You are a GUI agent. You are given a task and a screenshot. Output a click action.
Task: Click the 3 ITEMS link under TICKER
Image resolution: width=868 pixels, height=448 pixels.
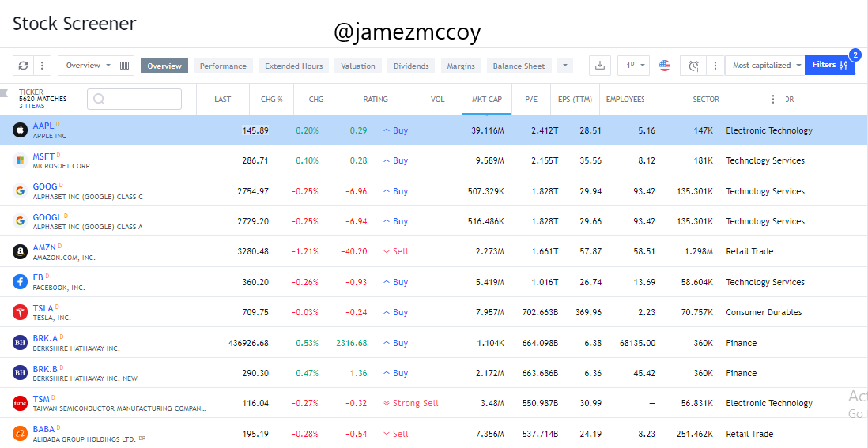pos(32,106)
